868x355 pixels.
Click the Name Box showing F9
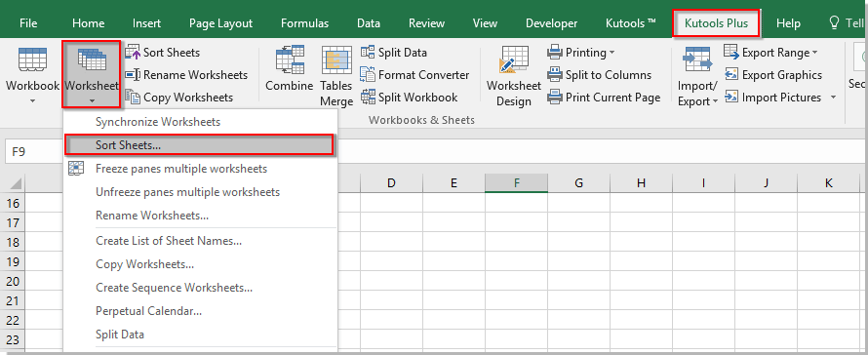coord(33,151)
